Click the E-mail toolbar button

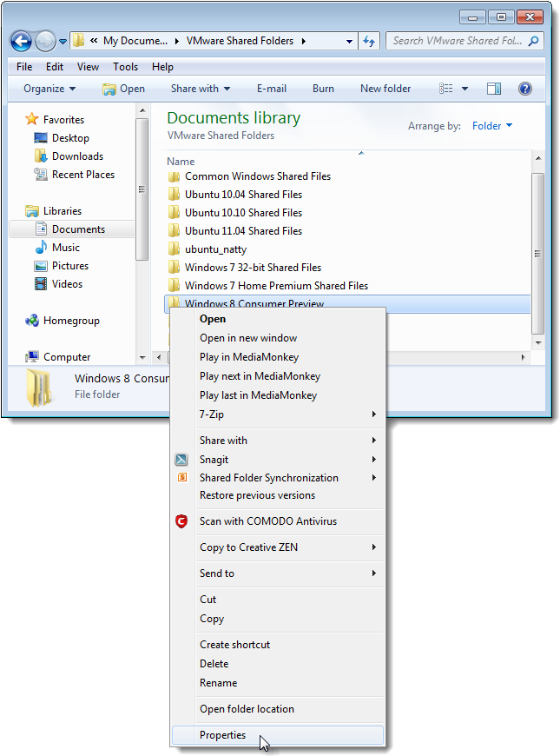272,89
